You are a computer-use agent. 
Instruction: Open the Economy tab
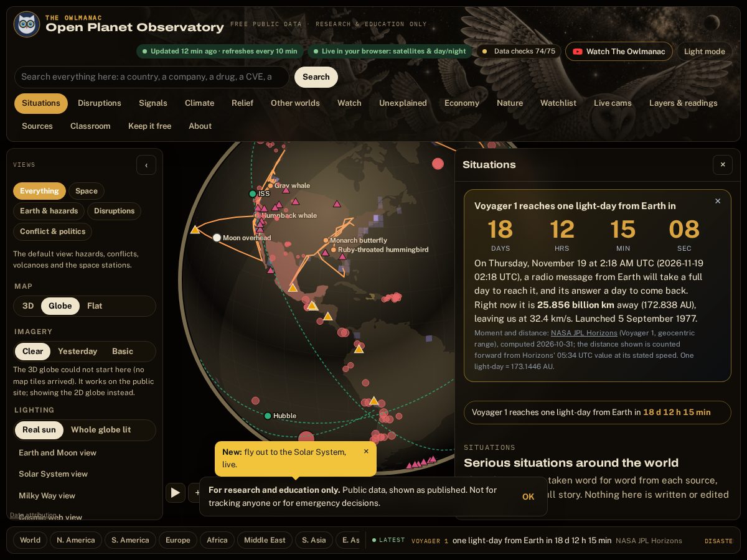point(462,103)
